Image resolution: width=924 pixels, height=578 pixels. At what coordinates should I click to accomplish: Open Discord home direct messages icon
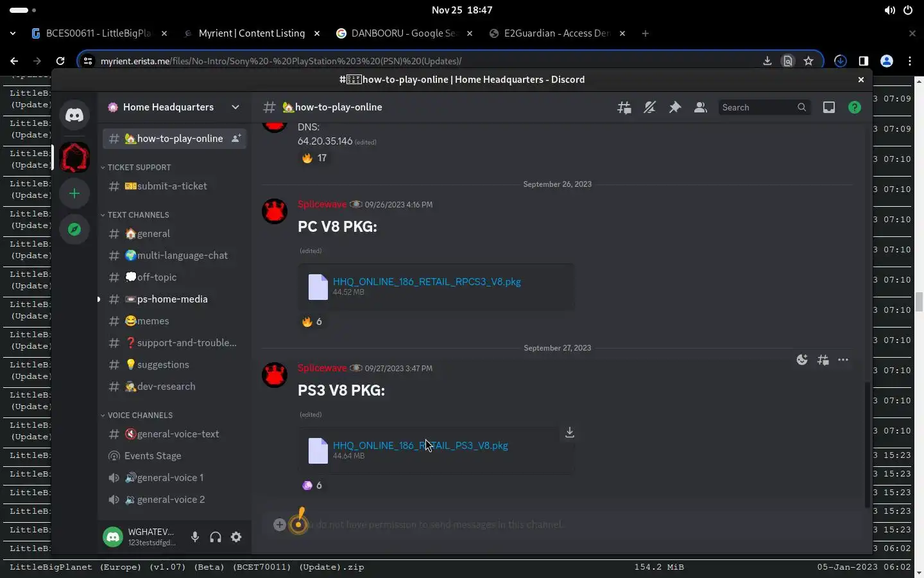point(74,115)
